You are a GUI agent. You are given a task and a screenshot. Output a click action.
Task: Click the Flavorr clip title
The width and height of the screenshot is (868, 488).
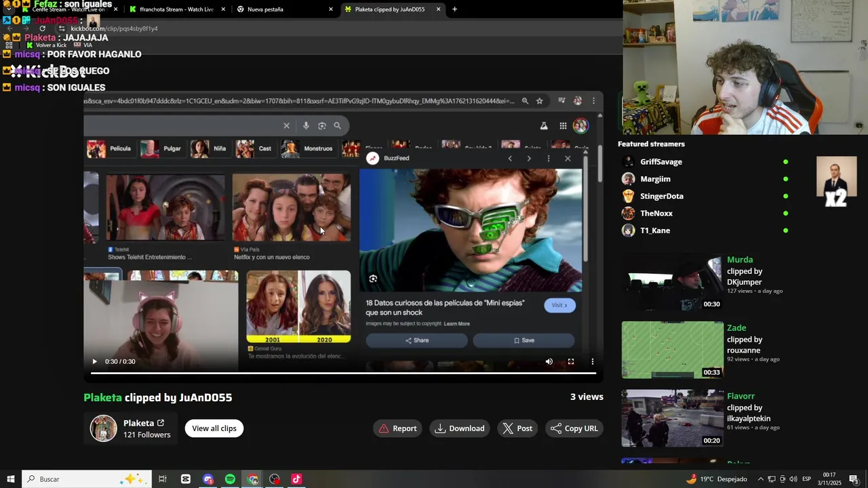741,396
